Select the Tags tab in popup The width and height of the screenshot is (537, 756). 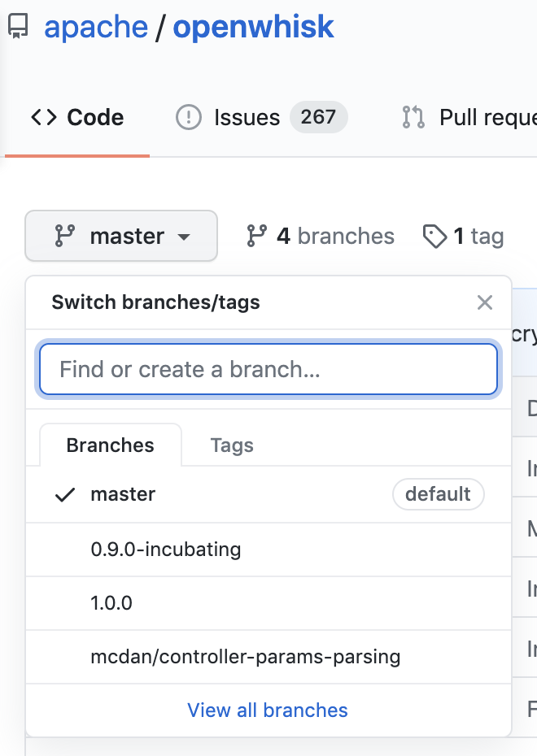[232, 445]
